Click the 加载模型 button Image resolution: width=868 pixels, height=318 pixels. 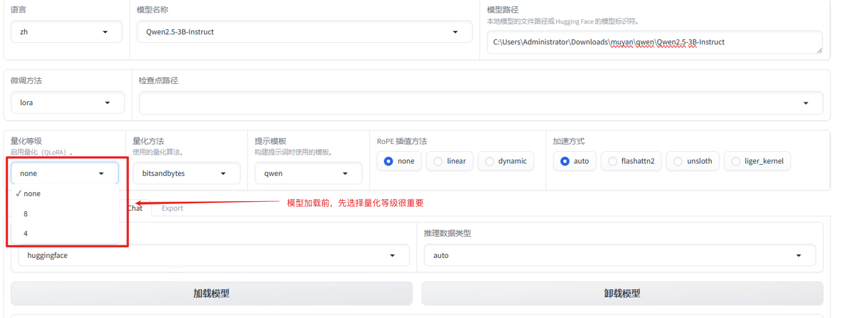(x=211, y=293)
